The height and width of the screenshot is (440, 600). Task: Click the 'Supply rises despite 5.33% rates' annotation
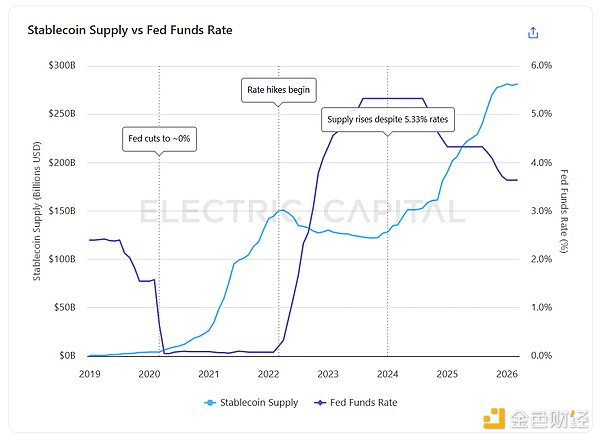point(388,120)
